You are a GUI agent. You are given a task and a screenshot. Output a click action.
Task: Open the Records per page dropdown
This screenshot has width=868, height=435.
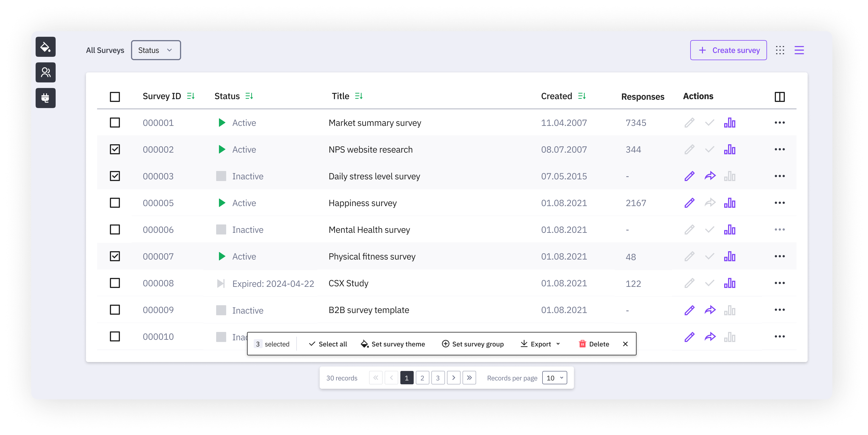[x=555, y=378]
